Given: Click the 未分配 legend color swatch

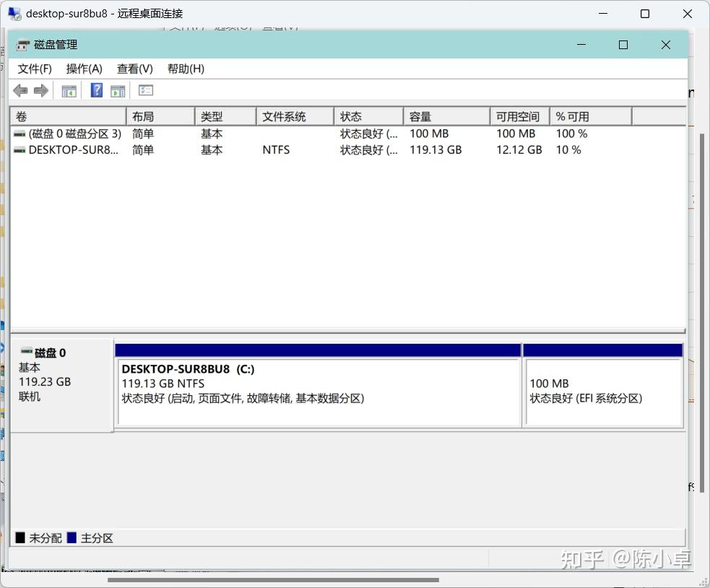Looking at the screenshot, I should click(x=21, y=537).
